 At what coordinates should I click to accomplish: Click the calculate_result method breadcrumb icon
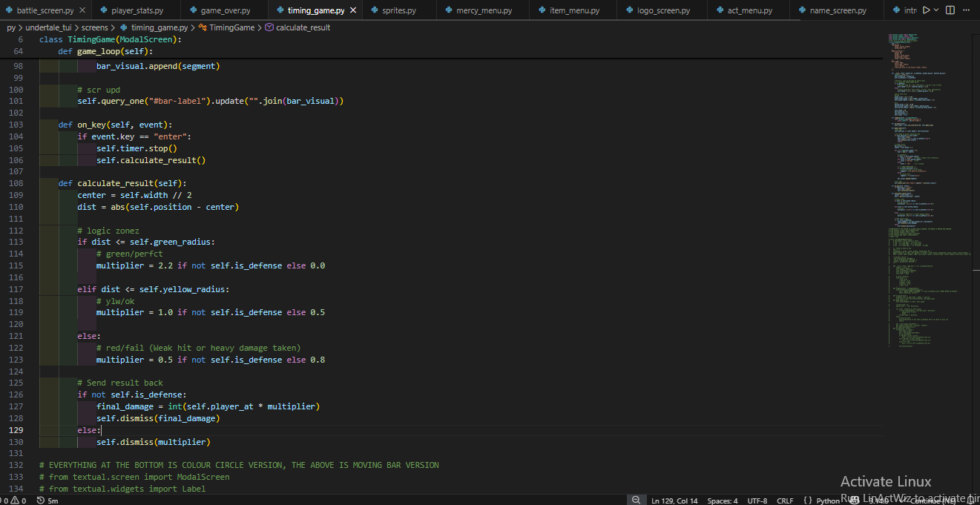tap(269, 27)
